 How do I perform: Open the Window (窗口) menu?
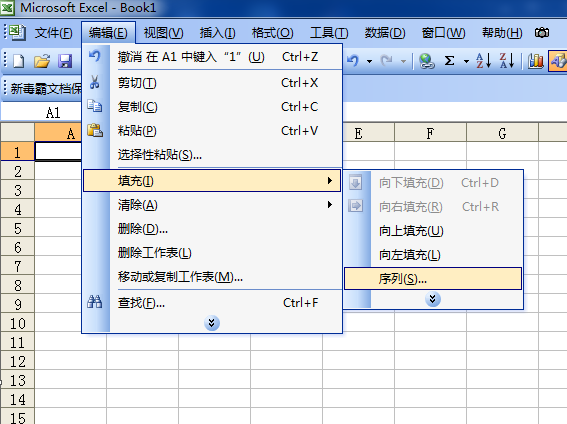click(443, 33)
